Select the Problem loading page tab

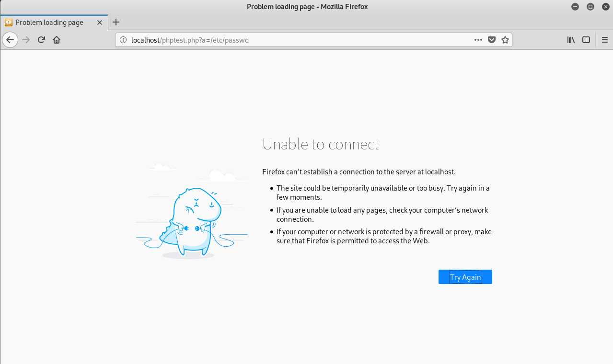pos(54,22)
